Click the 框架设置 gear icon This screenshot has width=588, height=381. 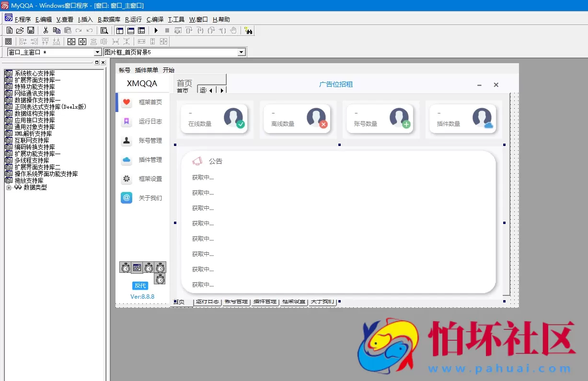(126, 179)
